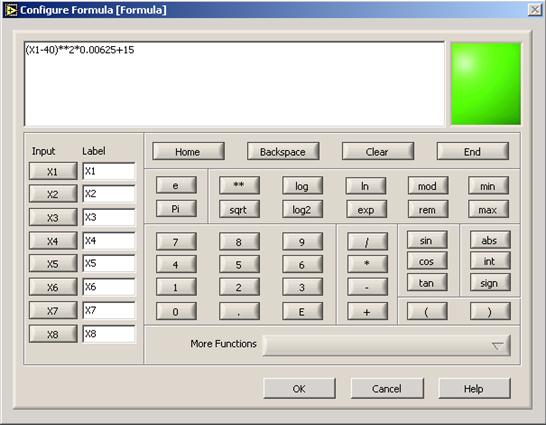Insert the exp function
This screenshot has height=425, width=546.
(x=366, y=209)
